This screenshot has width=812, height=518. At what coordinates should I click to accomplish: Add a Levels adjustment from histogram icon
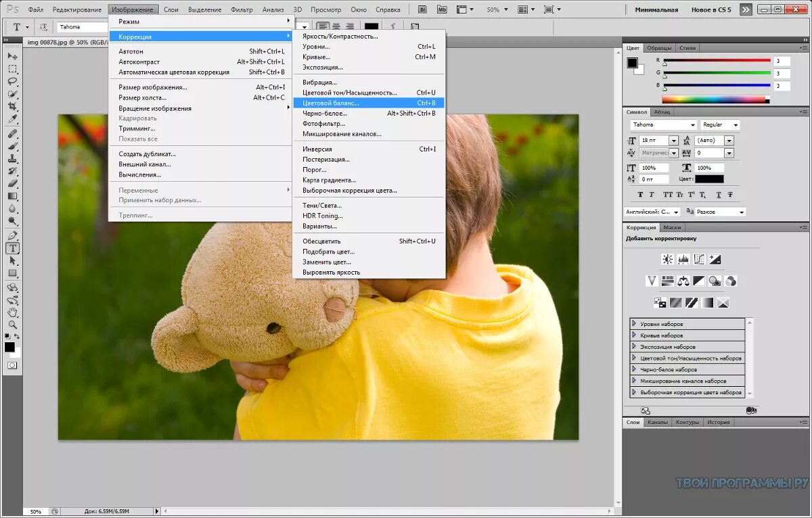(x=683, y=259)
